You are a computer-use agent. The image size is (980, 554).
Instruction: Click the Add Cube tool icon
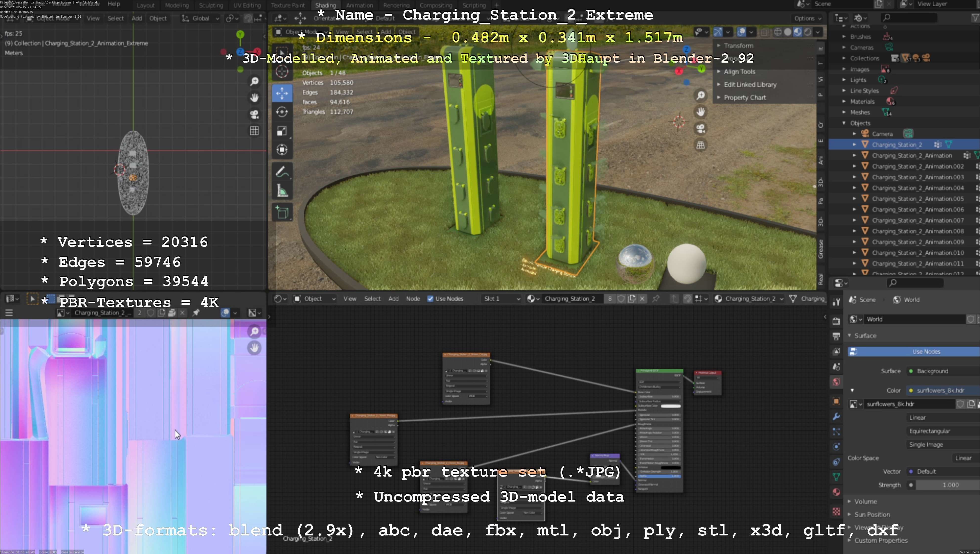(282, 213)
